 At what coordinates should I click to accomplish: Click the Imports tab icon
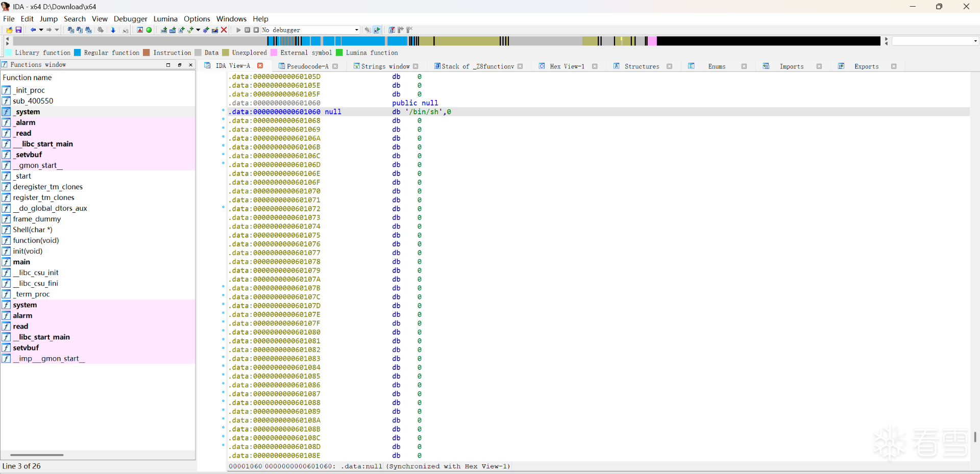[x=766, y=66]
